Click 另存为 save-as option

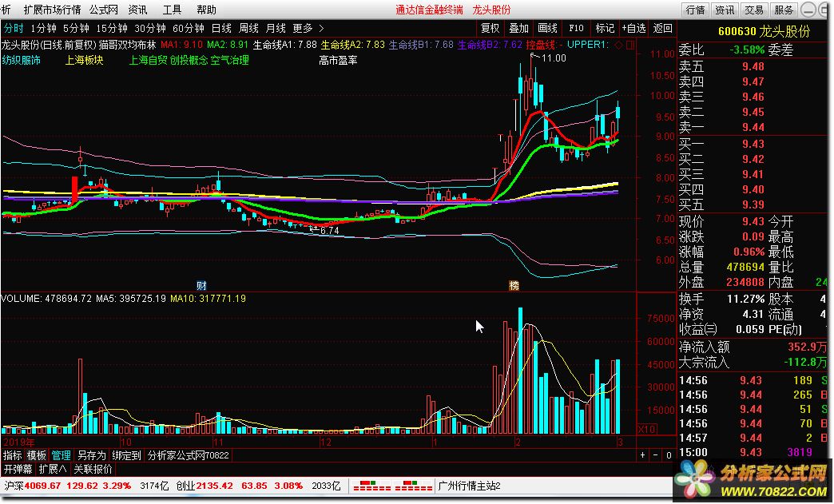[x=92, y=455]
